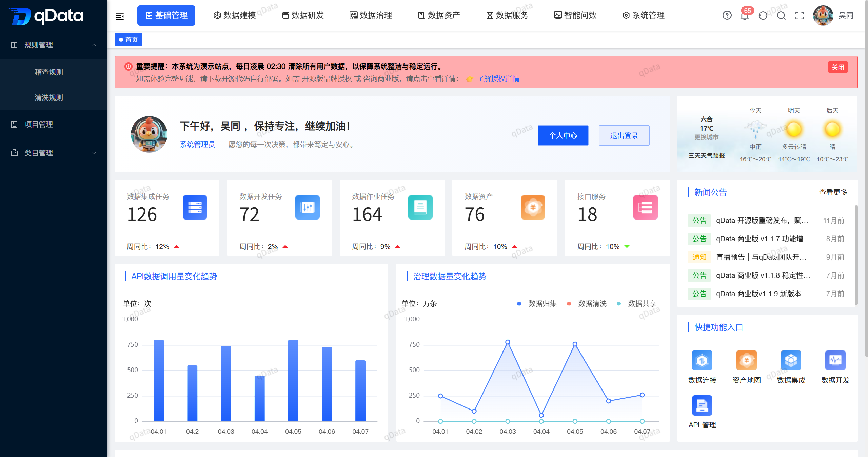Switch to 数据服务 top menu

click(x=507, y=15)
